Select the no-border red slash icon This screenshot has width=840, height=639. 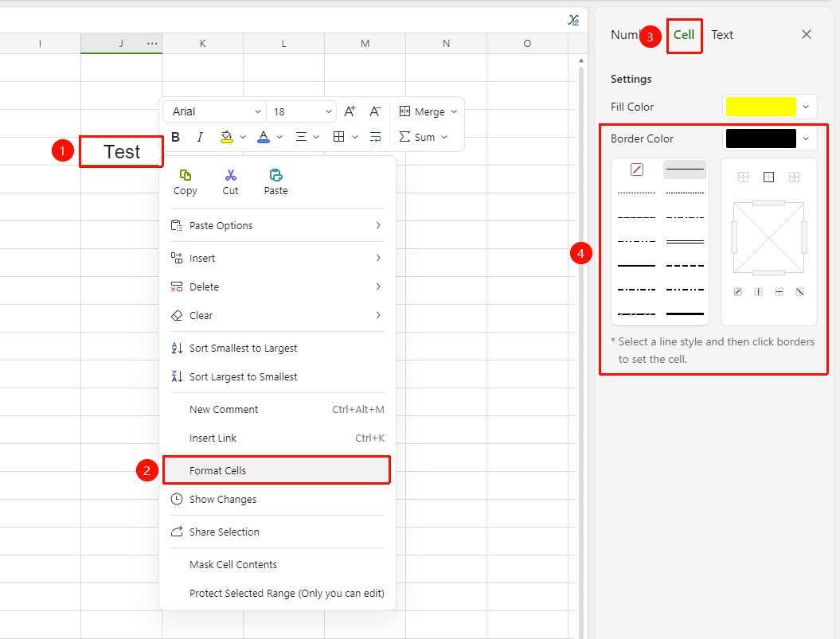[636, 169]
